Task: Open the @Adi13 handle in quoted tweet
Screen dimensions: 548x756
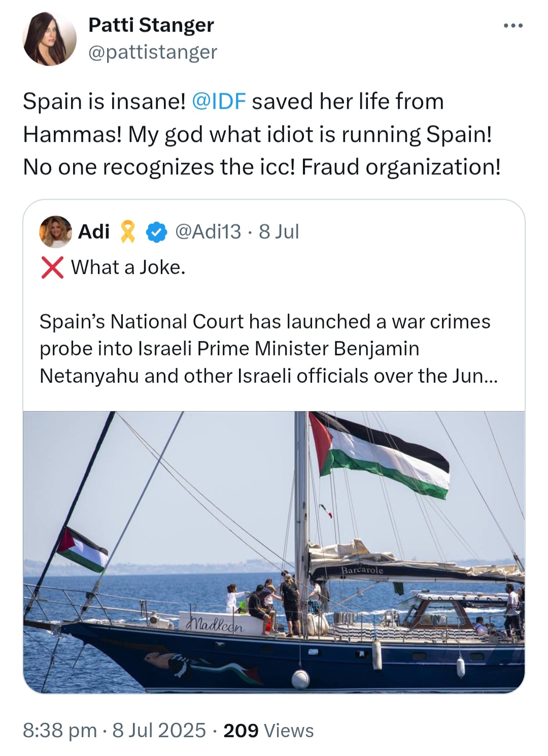Action: 208,232
